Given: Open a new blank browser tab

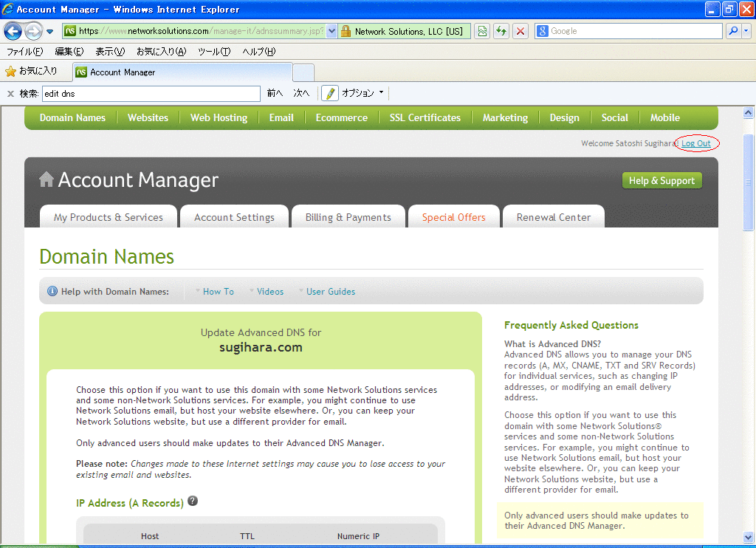Looking at the screenshot, I should [x=303, y=72].
